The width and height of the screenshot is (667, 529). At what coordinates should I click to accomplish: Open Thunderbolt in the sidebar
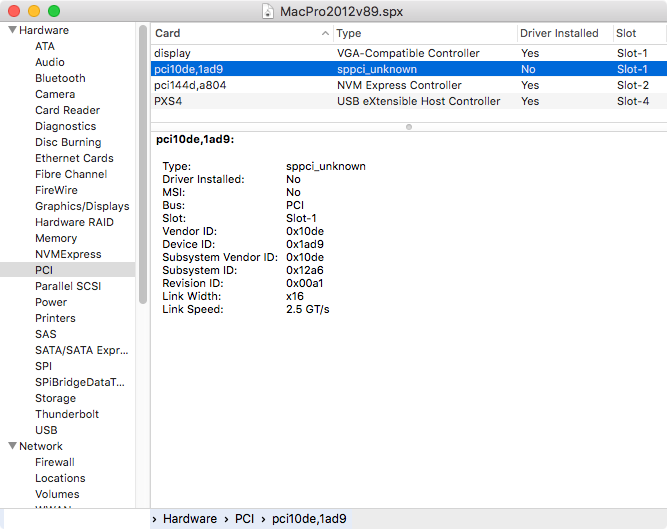tap(67, 414)
